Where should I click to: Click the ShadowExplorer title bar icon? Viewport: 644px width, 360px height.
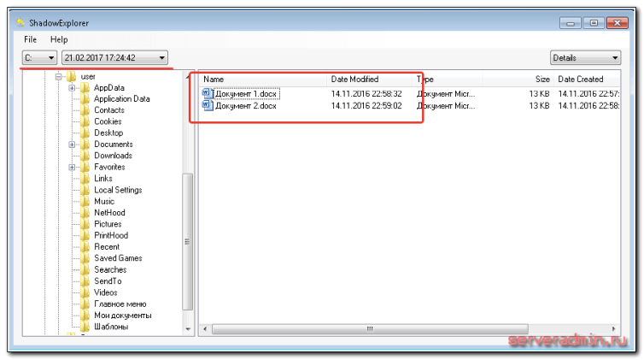(20, 22)
